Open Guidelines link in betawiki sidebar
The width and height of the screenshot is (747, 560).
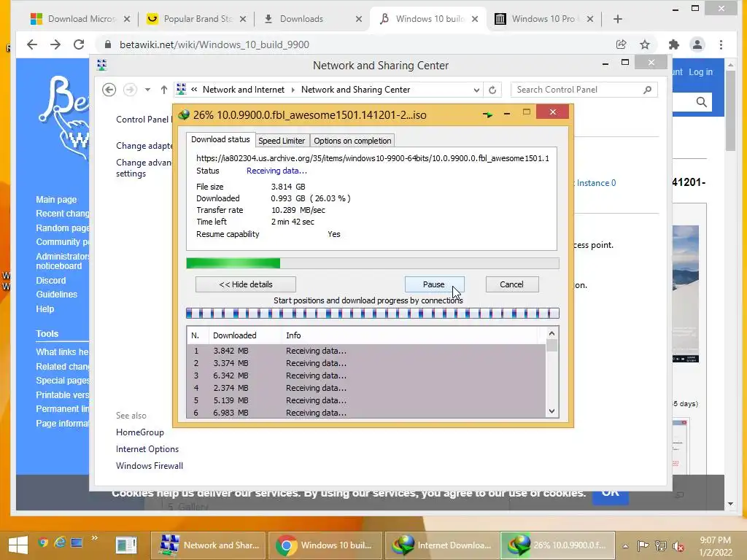tap(56, 295)
